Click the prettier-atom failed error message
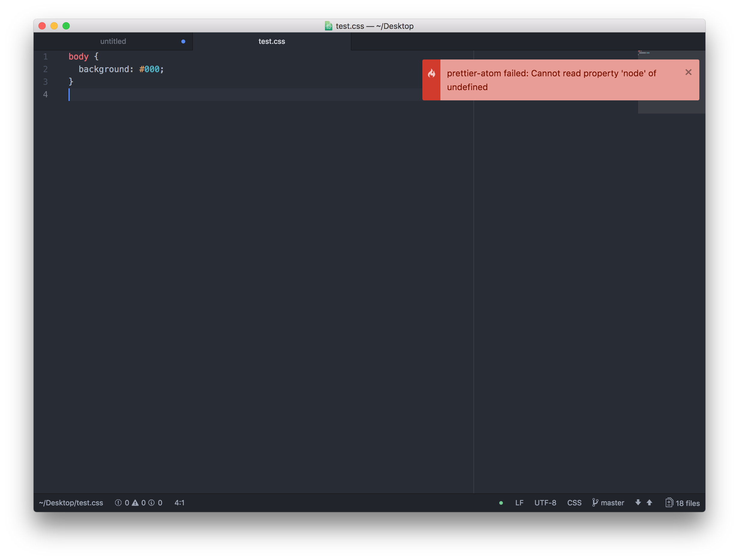The height and width of the screenshot is (560, 739). pyautogui.click(x=551, y=80)
